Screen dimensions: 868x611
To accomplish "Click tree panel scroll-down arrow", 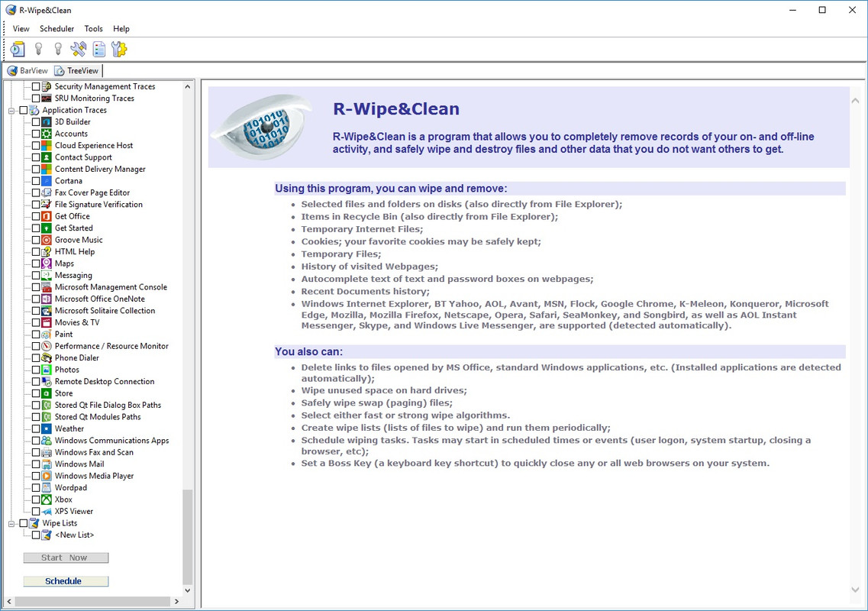I will pos(188,590).
